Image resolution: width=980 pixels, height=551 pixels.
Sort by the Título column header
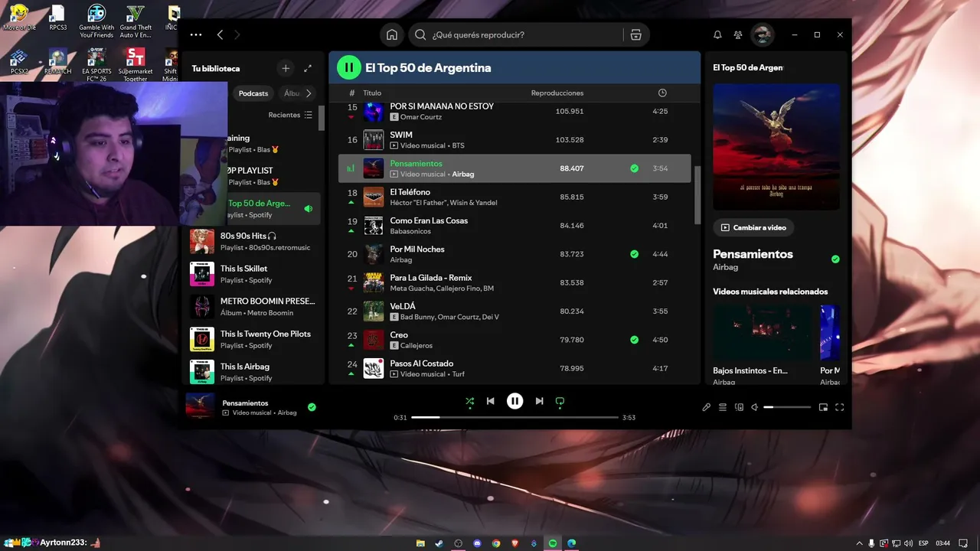372,93
